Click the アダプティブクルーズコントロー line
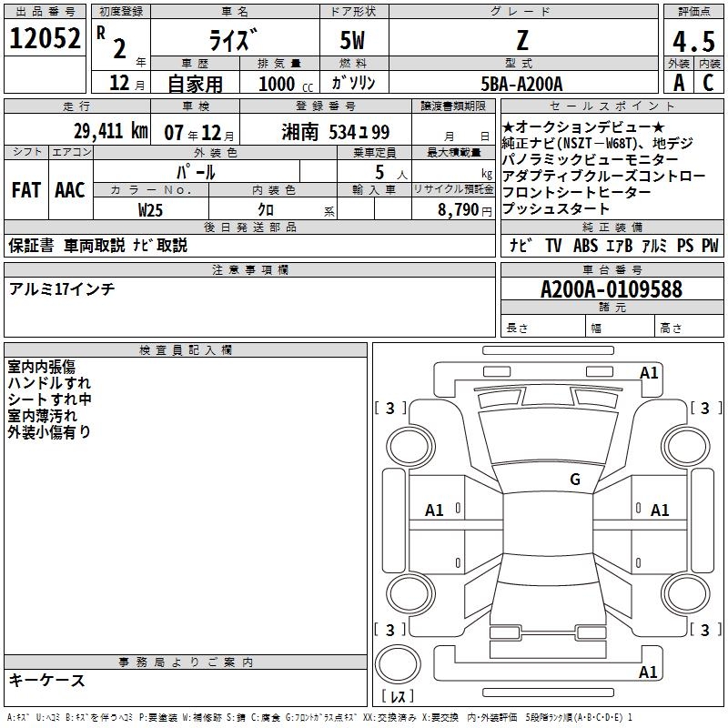Viewport: 728px width, 728px height. pyautogui.click(x=604, y=176)
